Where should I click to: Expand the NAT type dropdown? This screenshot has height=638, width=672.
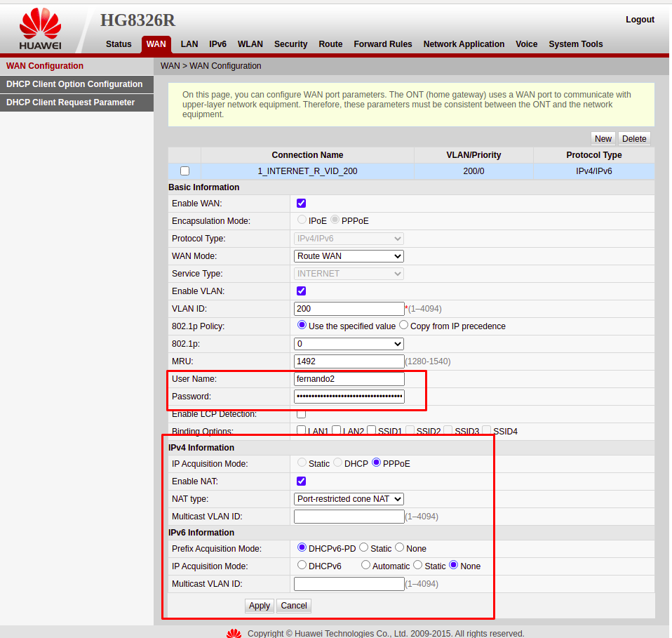pos(349,499)
